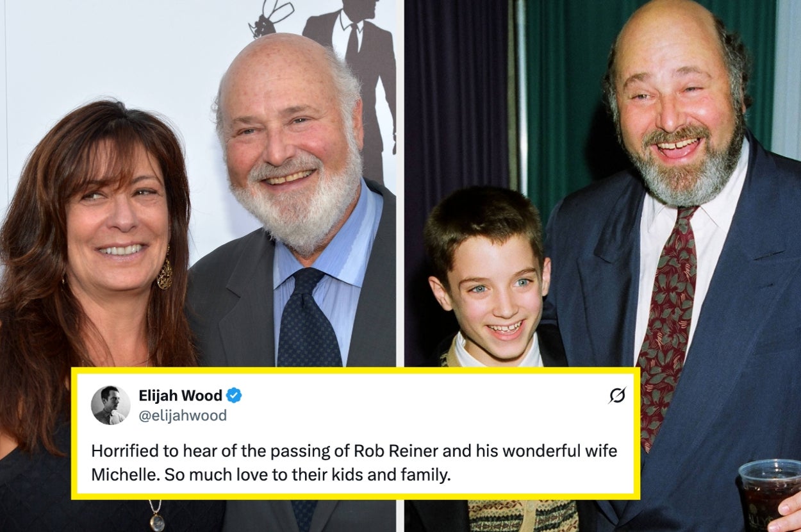The height and width of the screenshot is (532, 801).
Task: Click the blue verified checkmark badge
Action: point(234,395)
